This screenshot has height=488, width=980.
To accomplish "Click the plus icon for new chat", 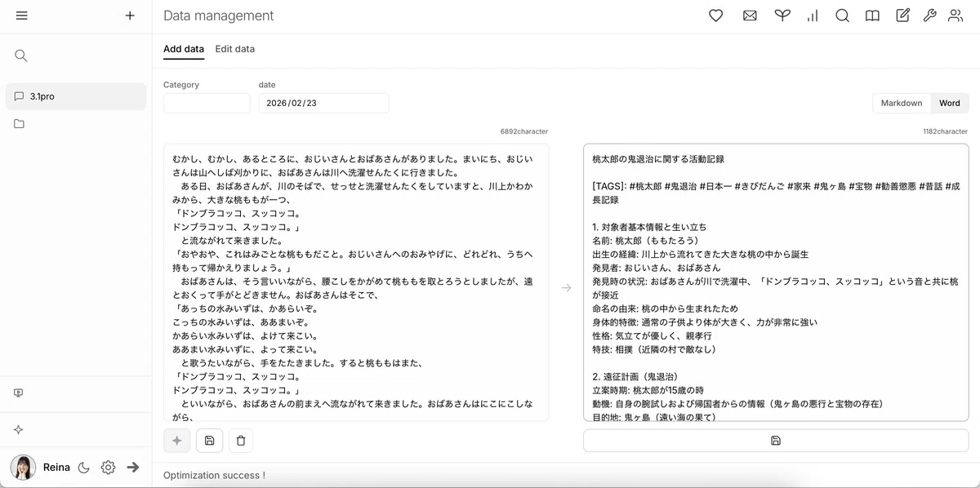I will click(x=130, y=16).
